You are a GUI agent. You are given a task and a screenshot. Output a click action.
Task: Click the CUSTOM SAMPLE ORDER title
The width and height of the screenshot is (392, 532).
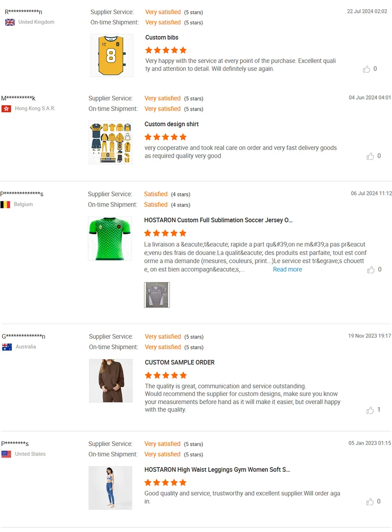(179, 363)
